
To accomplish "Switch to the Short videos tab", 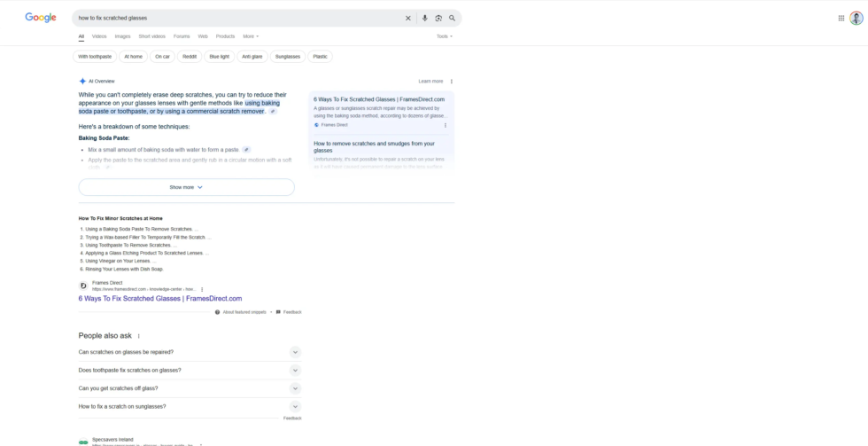I will pyautogui.click(x=151, y=36).
